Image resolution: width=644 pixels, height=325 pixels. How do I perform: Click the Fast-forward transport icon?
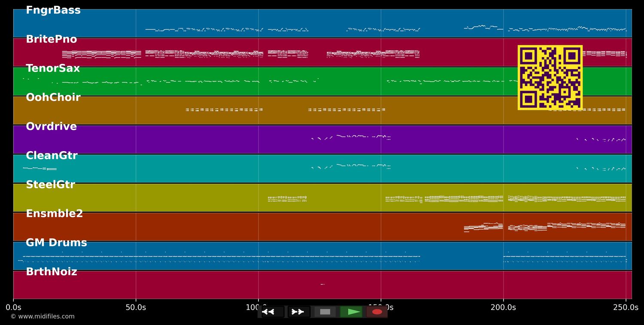298,312
